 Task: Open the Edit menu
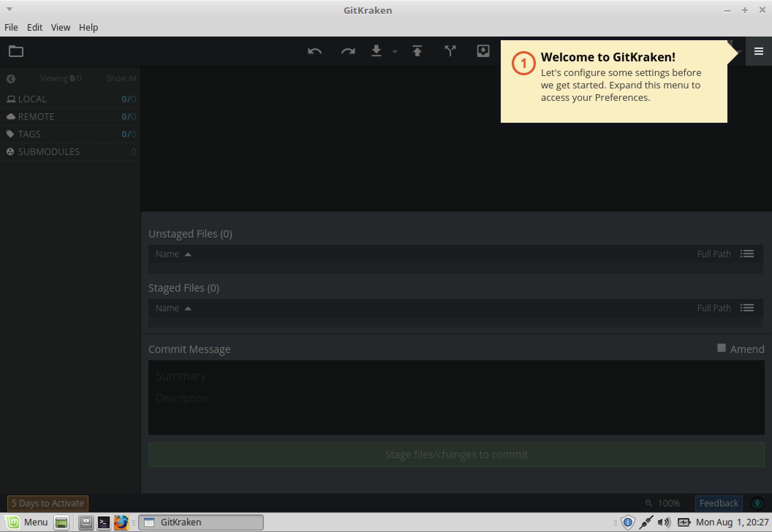click(x=35, y=27)
